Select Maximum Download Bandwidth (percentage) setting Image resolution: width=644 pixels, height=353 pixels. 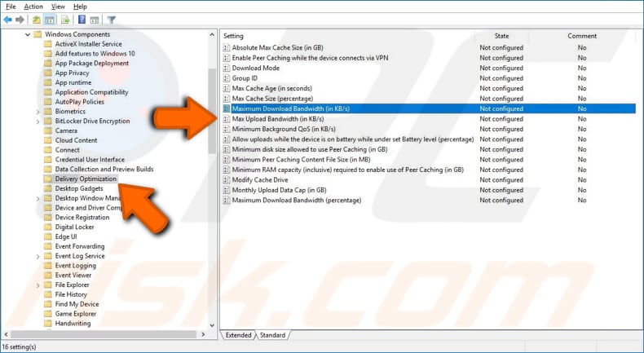[297, 200]
